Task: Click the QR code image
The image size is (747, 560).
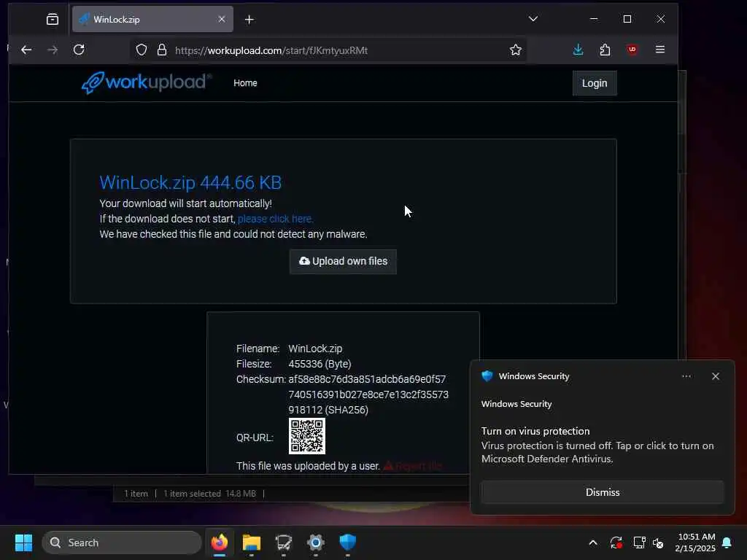Action: [x=307, y=436]
